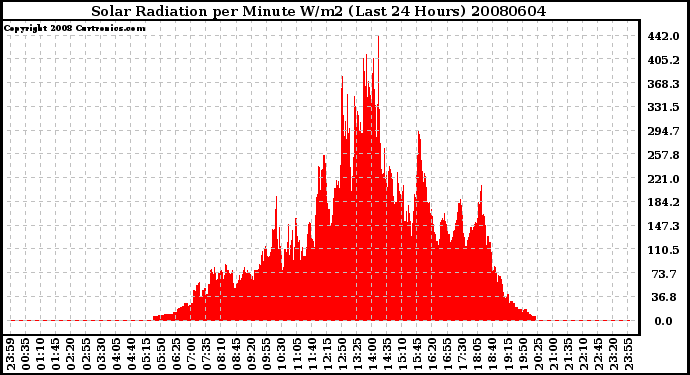
Task: Click the 09:20 time label
Action: [251, 354]
